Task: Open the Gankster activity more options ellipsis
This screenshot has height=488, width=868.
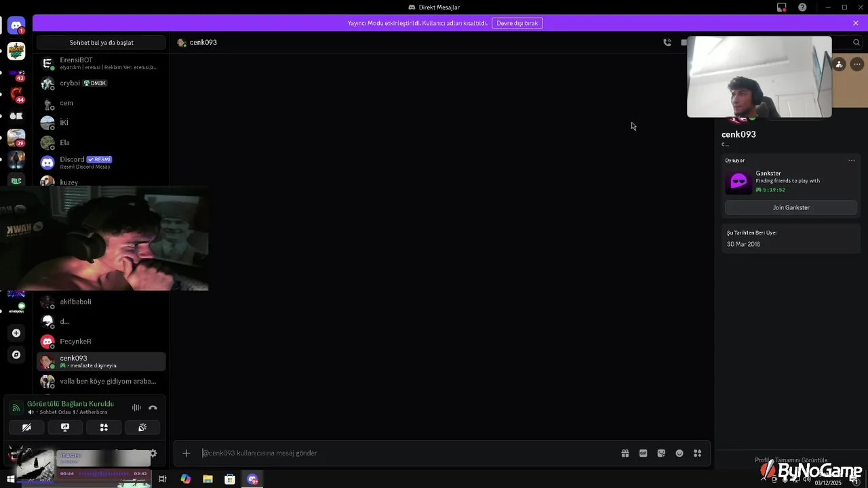Action: tap(852, 161)
